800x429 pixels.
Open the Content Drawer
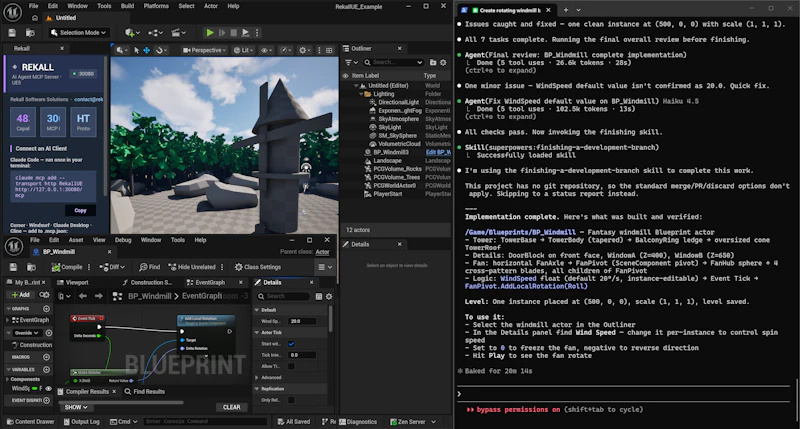pyautogui.click(x=30, y=421)
